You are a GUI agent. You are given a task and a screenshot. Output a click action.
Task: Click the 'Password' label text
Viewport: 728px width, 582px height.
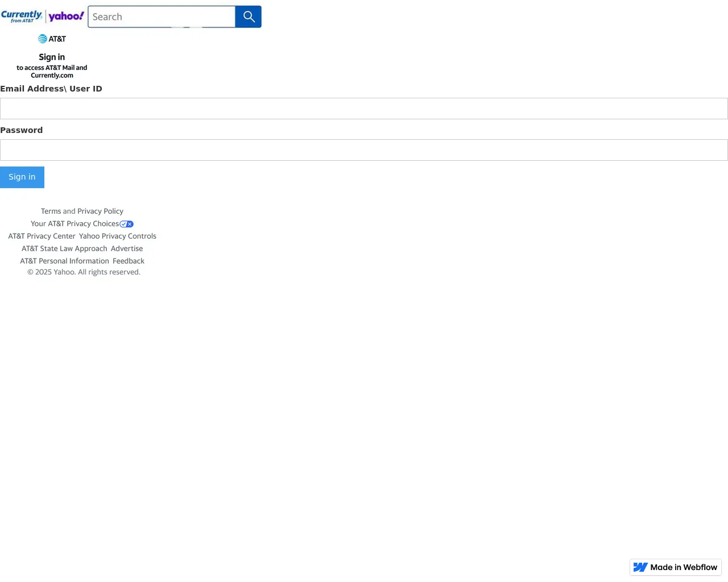21,130
